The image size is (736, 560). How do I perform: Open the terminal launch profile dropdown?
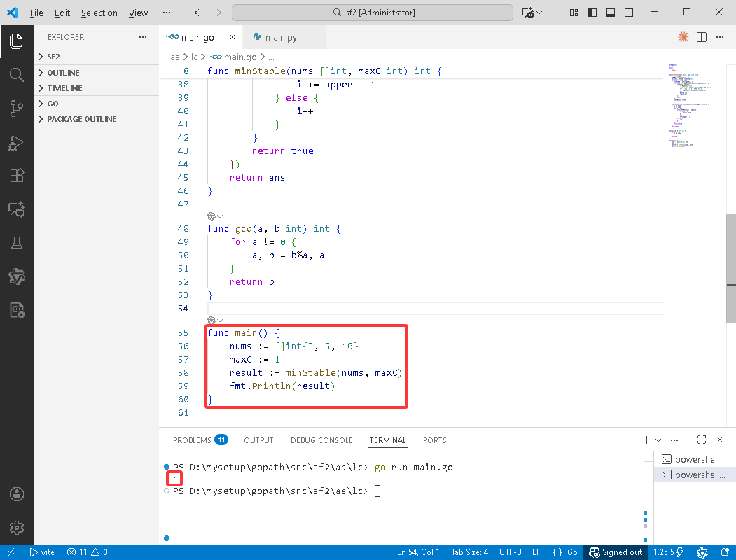point(658,440)
